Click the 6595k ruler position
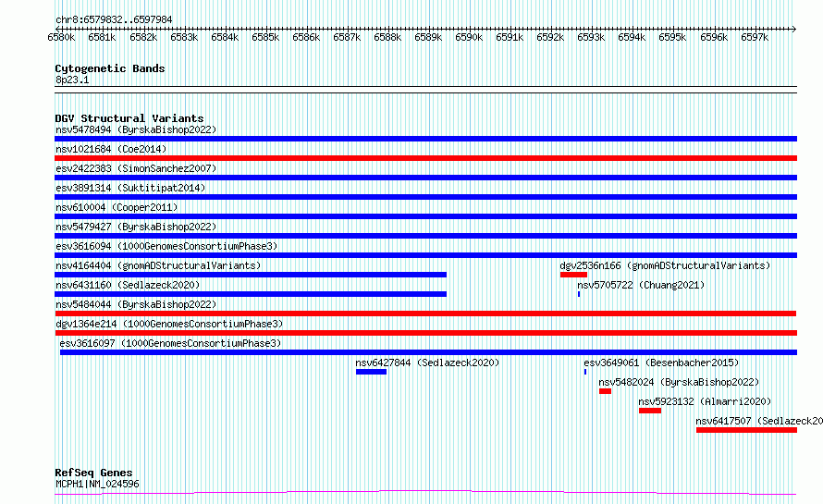This screenshot has width=823, height=504. click(672, 37)
